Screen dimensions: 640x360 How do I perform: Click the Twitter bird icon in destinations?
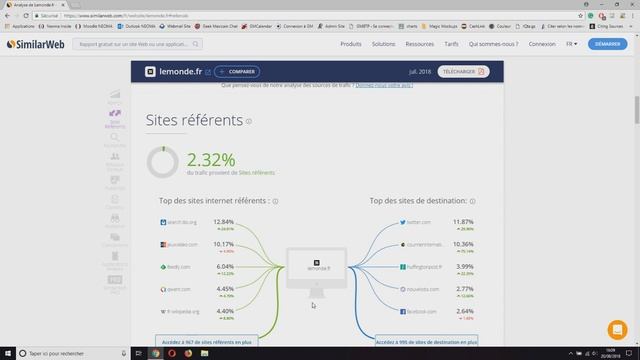[x=402, y=222]
